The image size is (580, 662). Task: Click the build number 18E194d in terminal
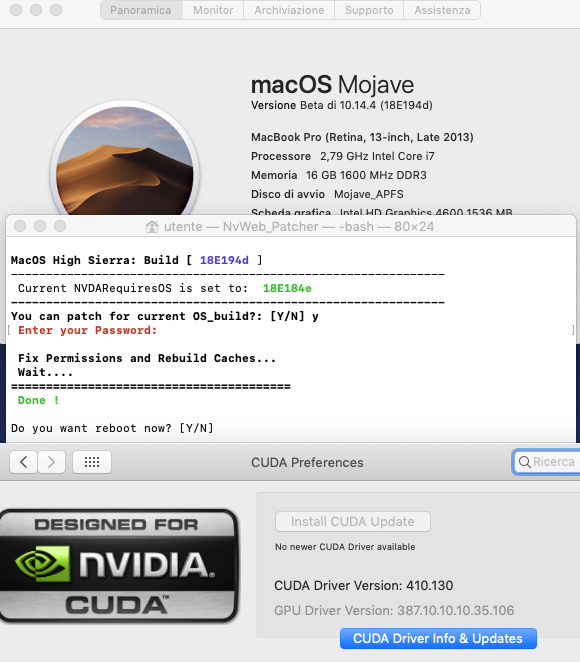[x=224, y=260]
